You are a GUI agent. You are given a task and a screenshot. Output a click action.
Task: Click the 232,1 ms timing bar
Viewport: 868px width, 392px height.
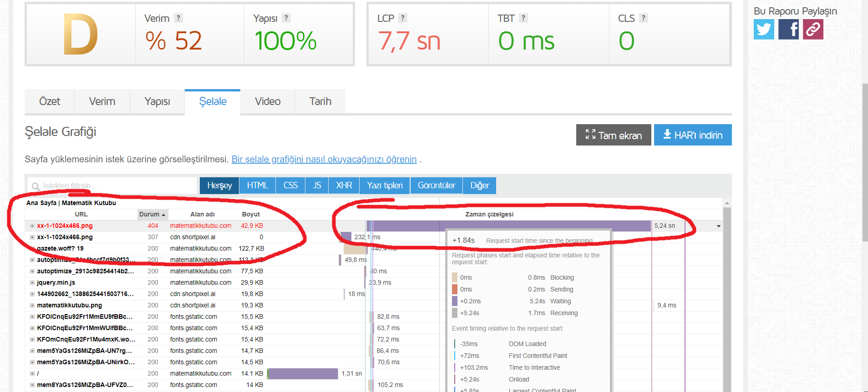(346, 237)
